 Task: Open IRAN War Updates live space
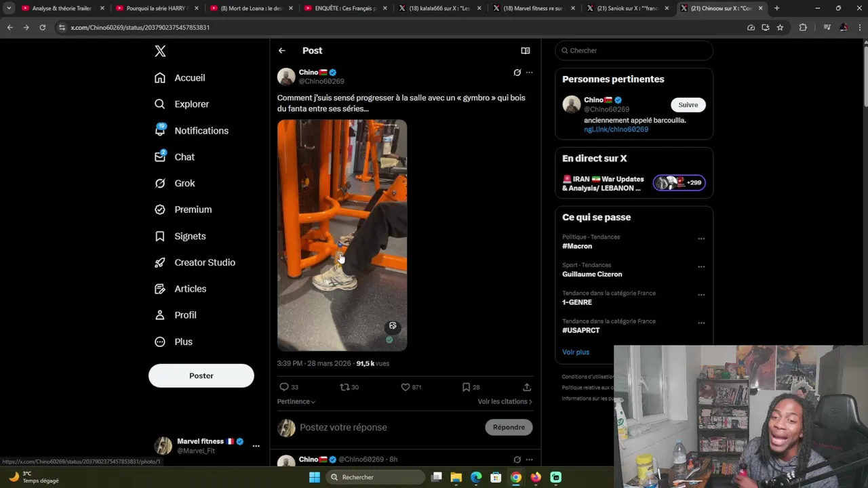[x=603, y=184]
